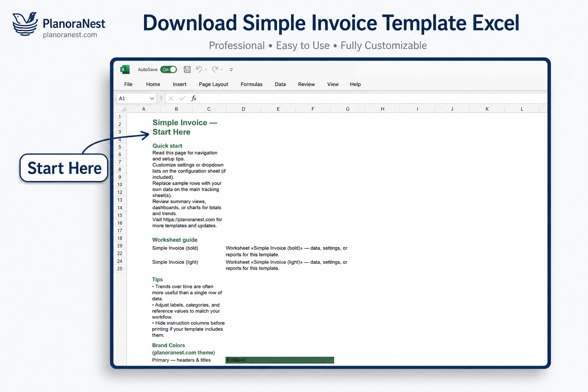588x392 pixels.
Task: Click the 'Simple Invoice — Start Here' title
Action: [185, 127]
